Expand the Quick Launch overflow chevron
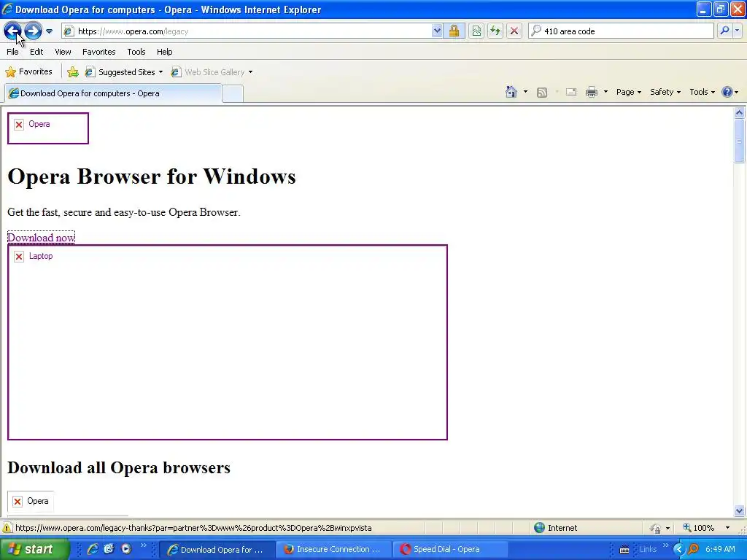This screenshot has width=747, height=560. 144,545
